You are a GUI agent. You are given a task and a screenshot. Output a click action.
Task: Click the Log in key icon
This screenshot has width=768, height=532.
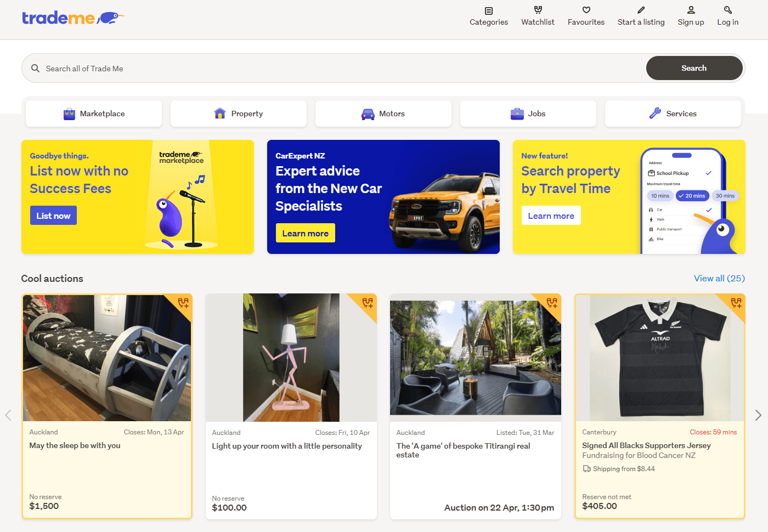(x=727, y=9)
